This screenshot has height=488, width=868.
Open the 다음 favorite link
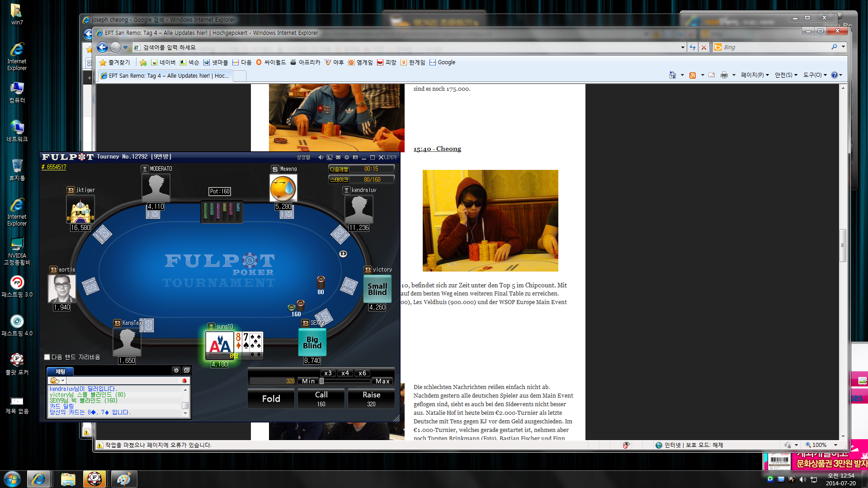tap(242, 62)
